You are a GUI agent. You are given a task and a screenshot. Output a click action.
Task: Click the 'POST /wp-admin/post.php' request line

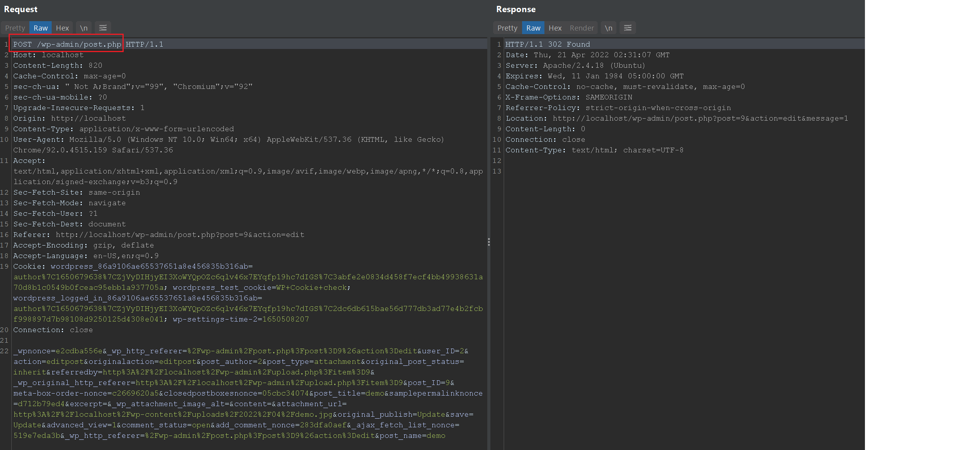pyautogui.click(x=67, y=44)
